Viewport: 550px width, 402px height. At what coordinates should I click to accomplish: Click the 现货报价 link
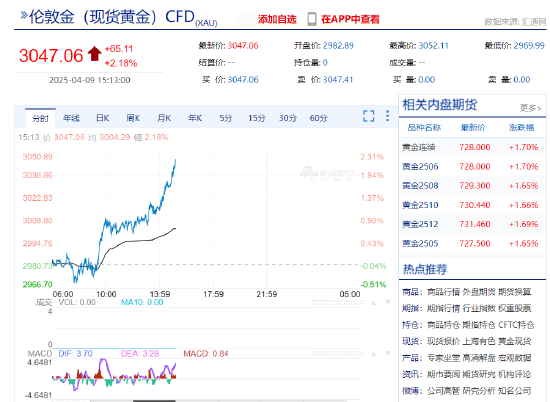443,341
